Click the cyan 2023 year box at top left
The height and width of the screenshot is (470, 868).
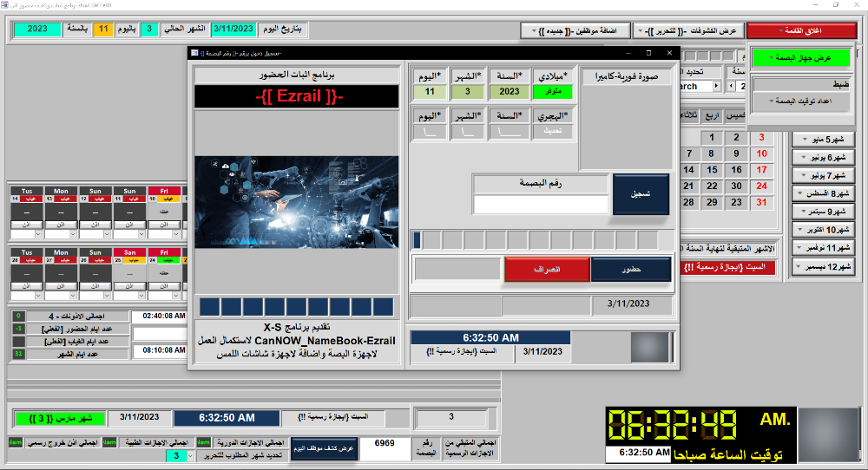click(37, 29)
